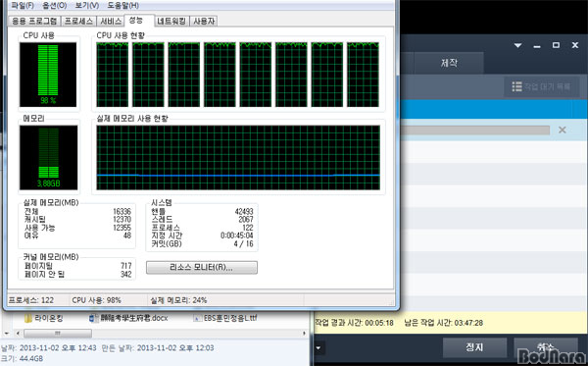Screen dimensions: 588x366
Task: Remove the task with its X icon
Action: (x=563, y=130)
